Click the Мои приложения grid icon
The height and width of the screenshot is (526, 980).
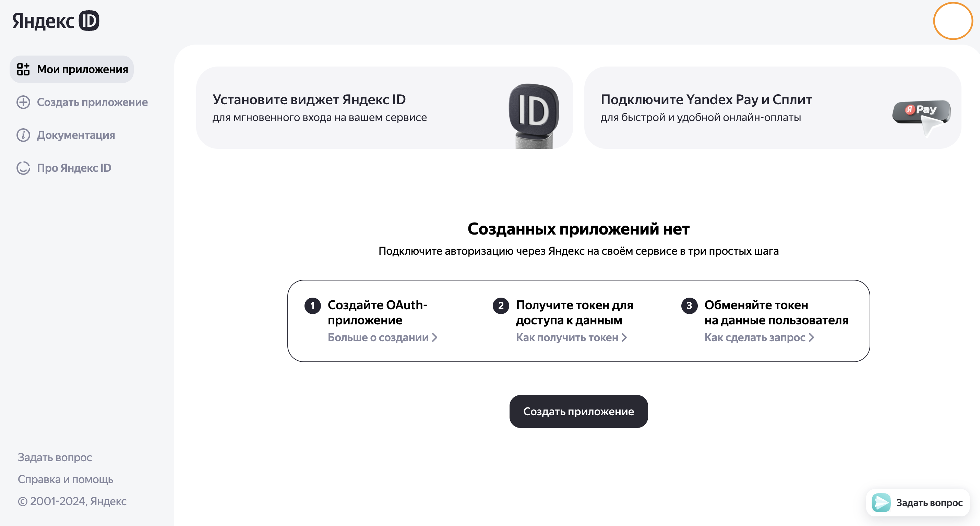(x=23, y=69)
